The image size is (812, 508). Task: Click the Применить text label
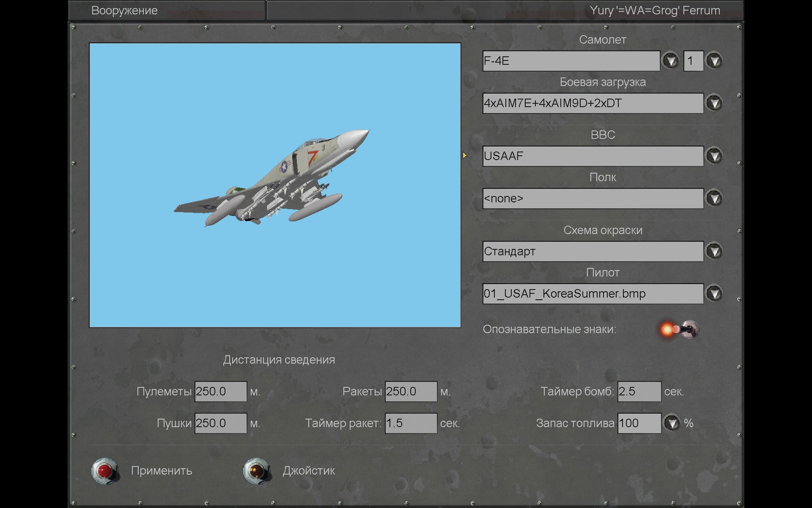coord(162,471)
